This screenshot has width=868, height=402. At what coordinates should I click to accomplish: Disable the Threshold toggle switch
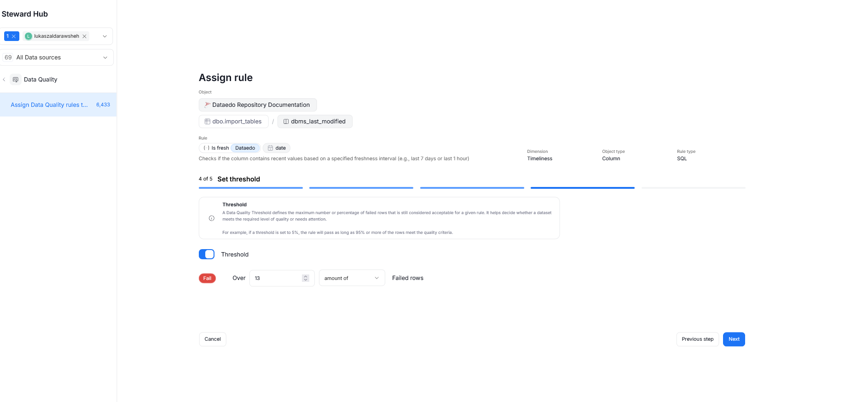point(207,254)
